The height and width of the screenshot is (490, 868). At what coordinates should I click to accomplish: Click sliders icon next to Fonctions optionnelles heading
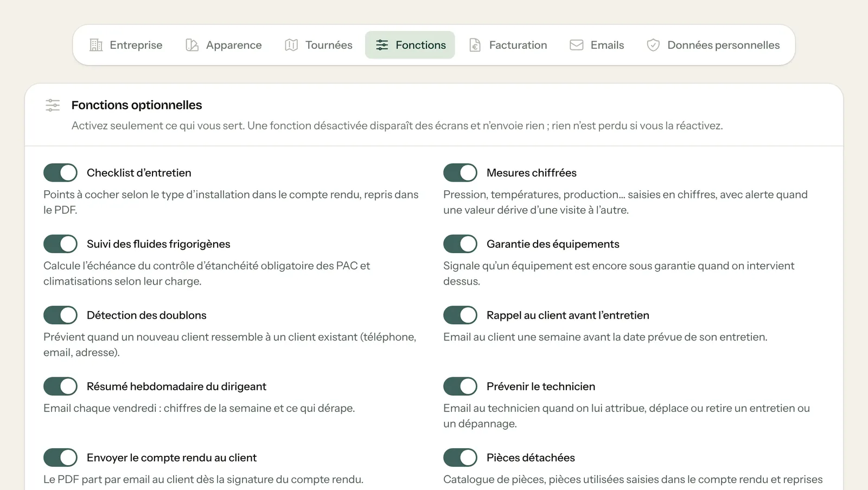tap(53, 105)
